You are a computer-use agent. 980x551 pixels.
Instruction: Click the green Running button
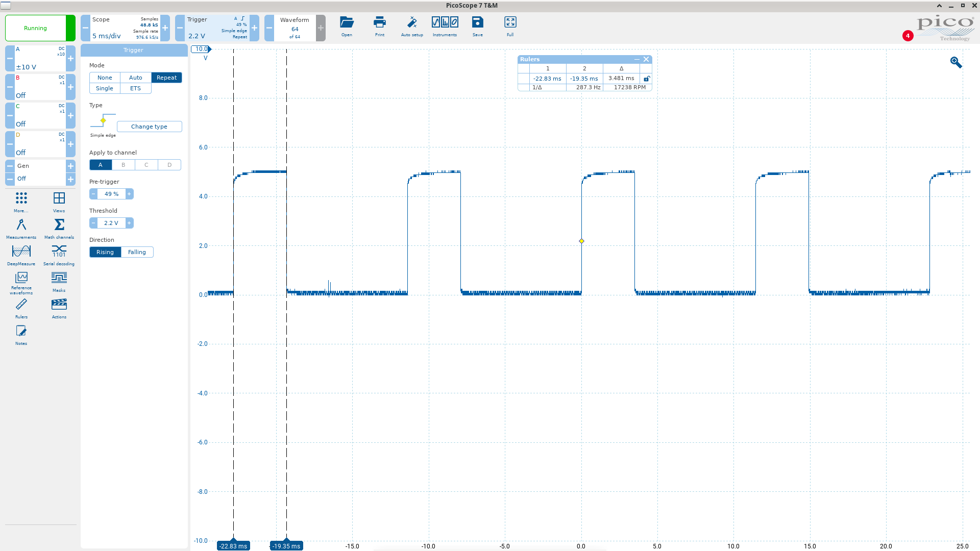pos(36,28)
